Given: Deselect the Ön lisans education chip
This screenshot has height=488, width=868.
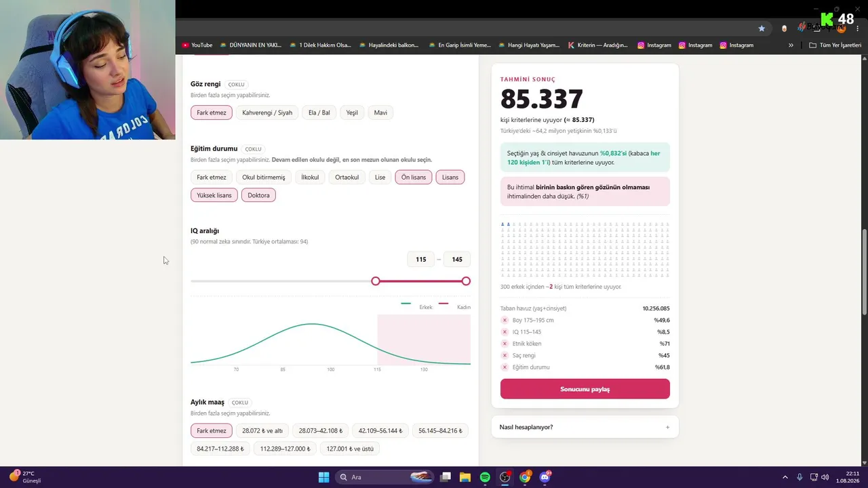Looking at the screenshot, I should [x=414, y=178].
